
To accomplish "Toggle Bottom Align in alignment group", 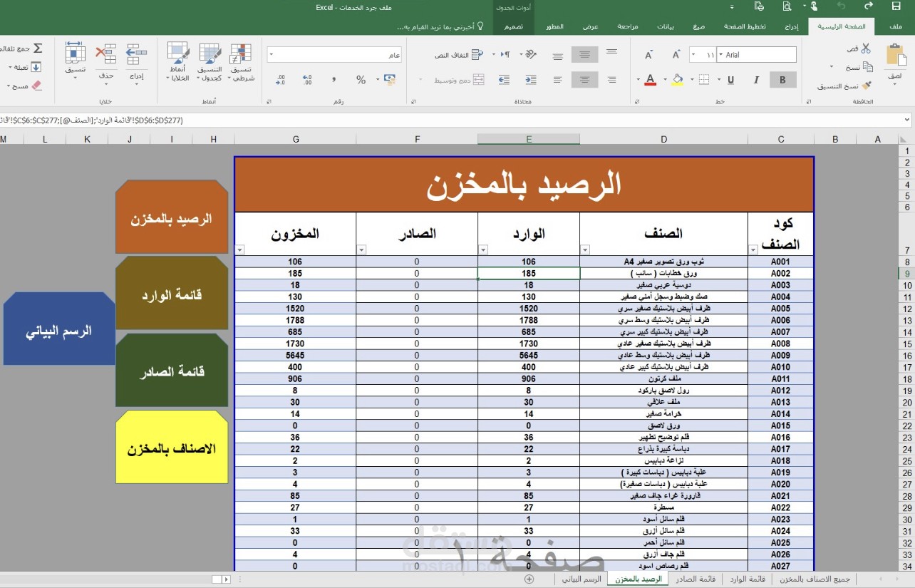I will 558,55.
